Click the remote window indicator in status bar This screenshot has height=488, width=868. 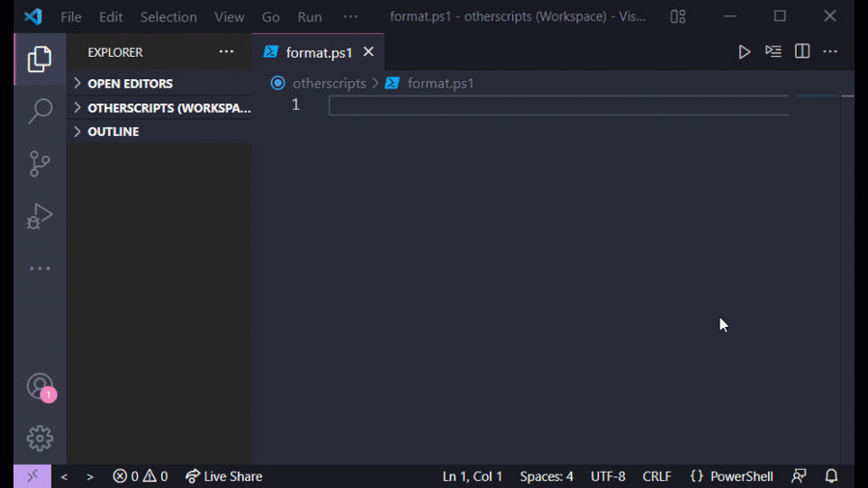[32, 476]
